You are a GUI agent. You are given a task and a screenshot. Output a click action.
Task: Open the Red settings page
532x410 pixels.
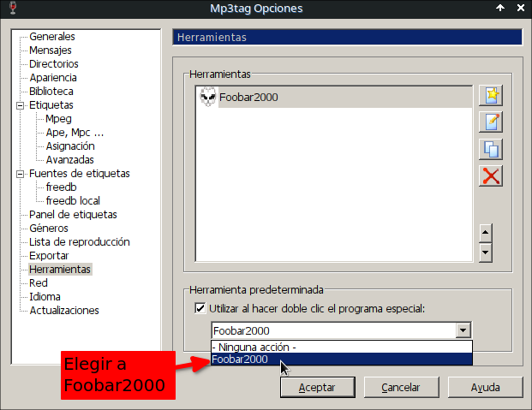pos(39,282)
